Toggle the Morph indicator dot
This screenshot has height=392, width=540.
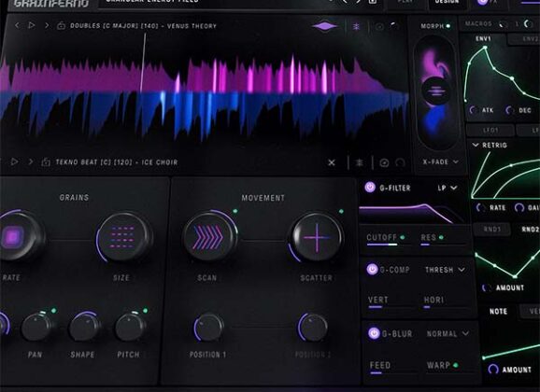(x=448, y=26)
